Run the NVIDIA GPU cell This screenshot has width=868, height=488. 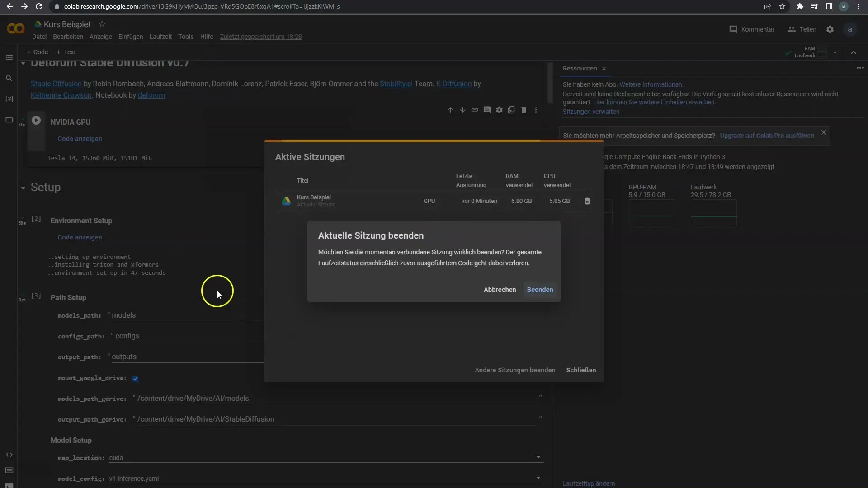click(36, 121)
